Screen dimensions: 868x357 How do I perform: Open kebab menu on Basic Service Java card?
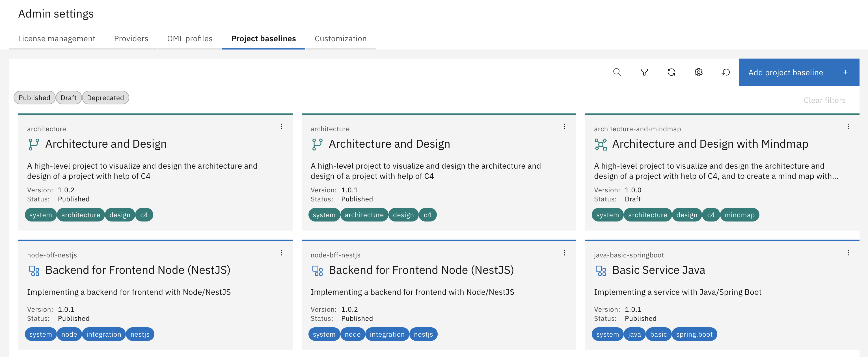click(848, 253)
